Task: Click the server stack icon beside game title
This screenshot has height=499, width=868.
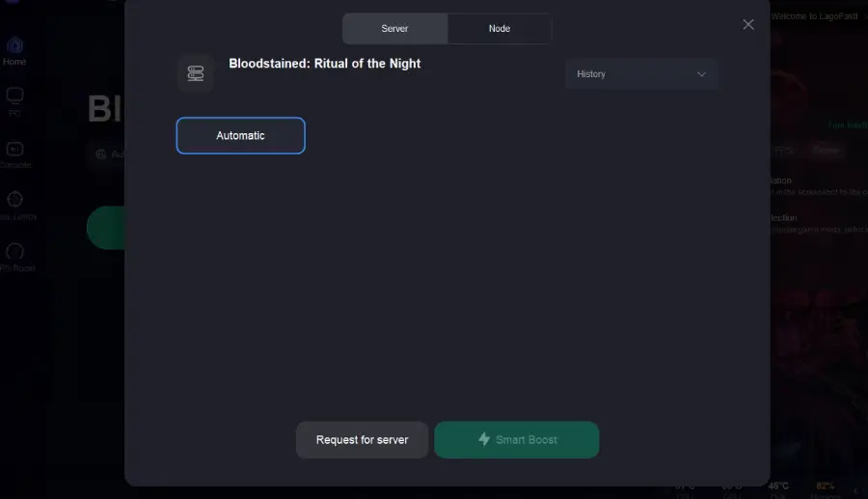Action: (196, 73)
